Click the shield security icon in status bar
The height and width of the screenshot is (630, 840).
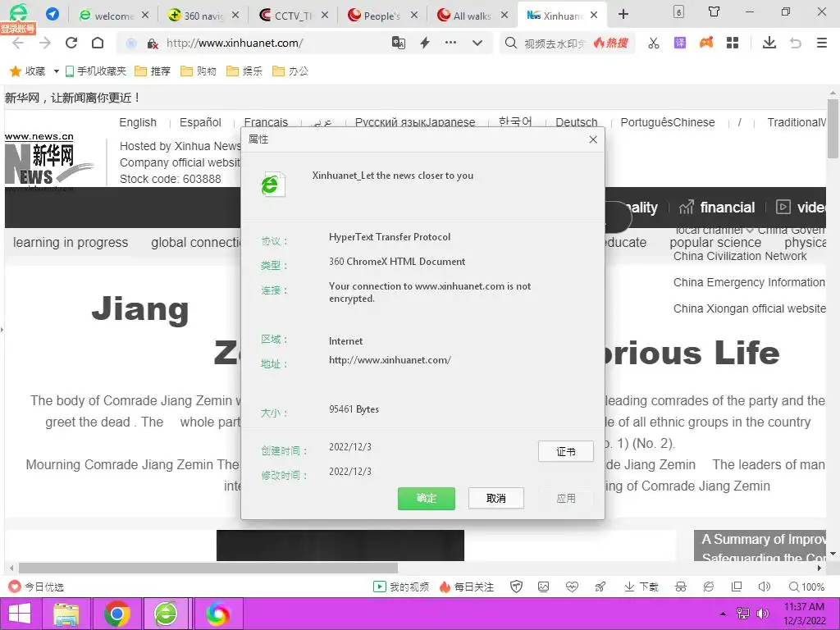(x=517, y=587)
